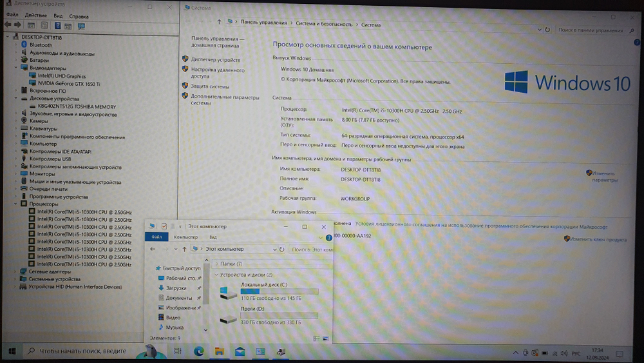This screenshot has height=363, width=644.
Task: Click the Forward arrow in Device Manager toolbar
Action: 17,26
